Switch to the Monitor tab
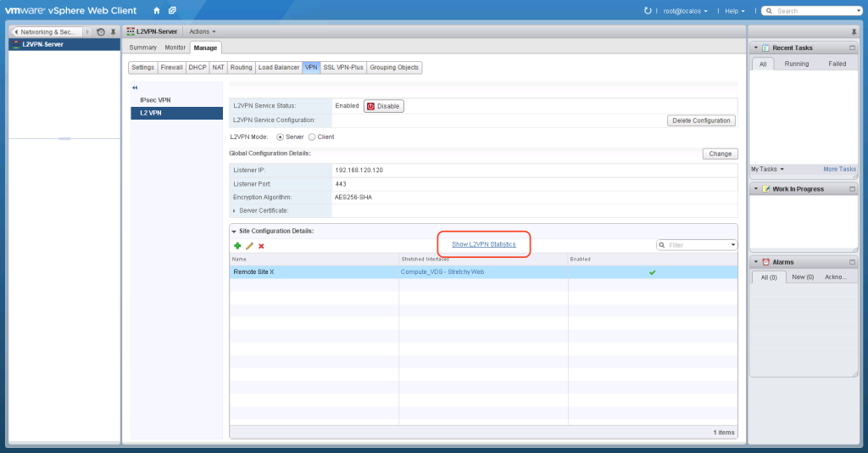868x453 pixels. [x=175, y=48]
